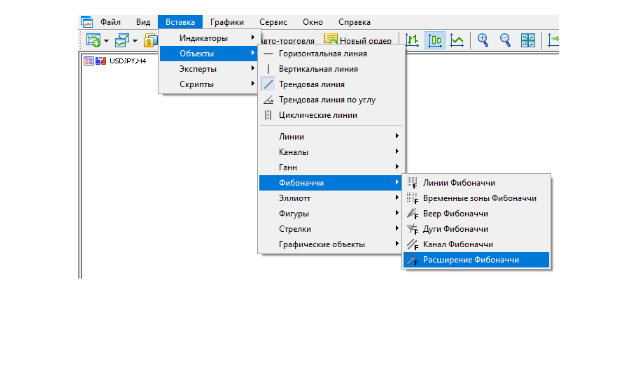Screen dimensions: 629x371
Task: Open the Сервис menu
Action: pyautogui.click(x=273, y=22)
